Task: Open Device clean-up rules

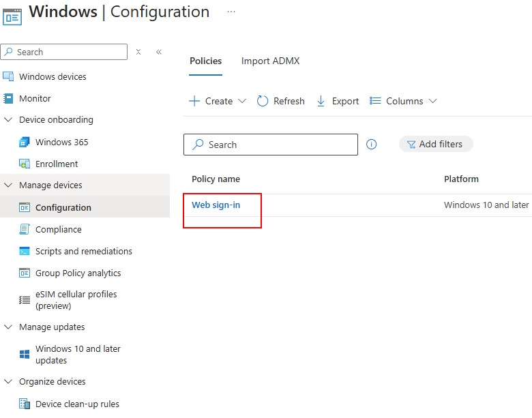Action: pyautogui.click(x=77, y=404)
